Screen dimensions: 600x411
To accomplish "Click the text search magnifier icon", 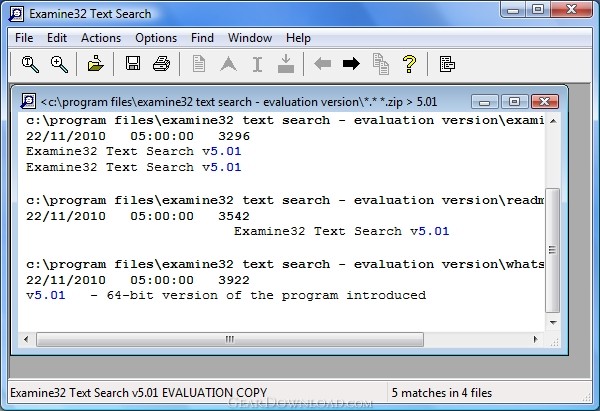I will 30,64.
